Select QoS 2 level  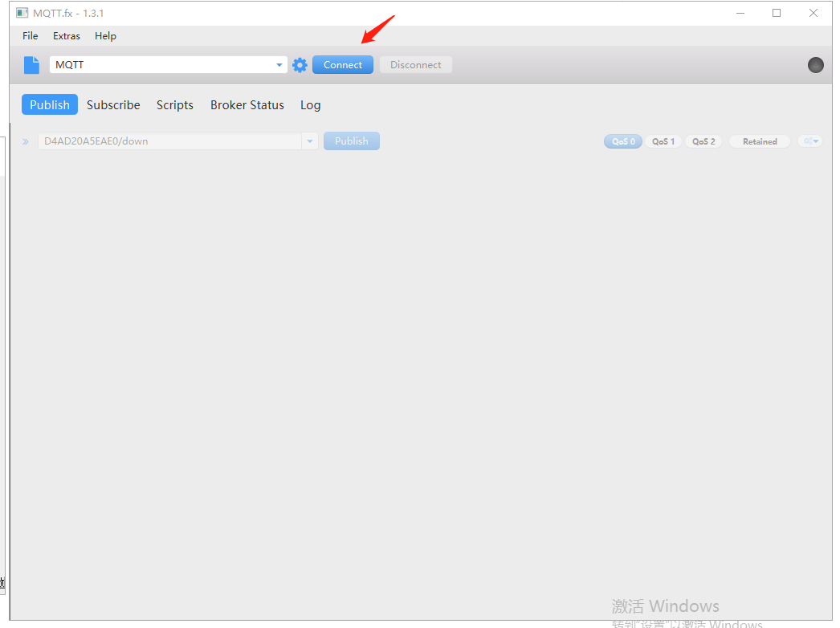coord(703,141)
